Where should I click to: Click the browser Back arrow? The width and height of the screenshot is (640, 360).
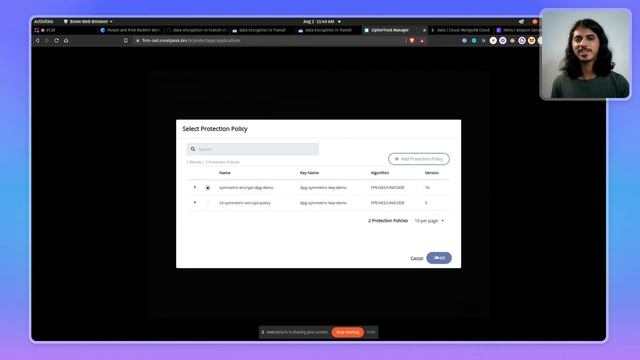pyautogui.click(x=37, y=40)
